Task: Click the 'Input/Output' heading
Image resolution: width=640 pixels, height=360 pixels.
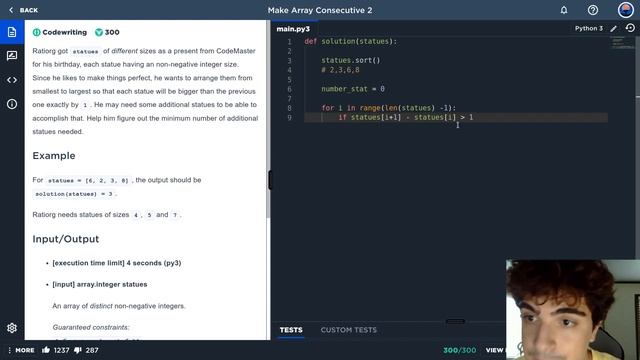Action: 66,239
